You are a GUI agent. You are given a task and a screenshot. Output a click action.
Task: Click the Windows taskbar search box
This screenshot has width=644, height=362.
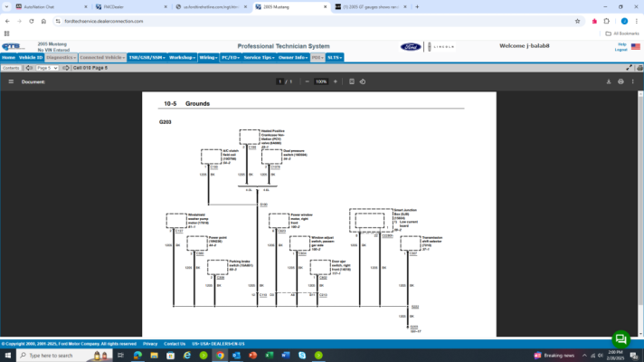tap(64, 355)
